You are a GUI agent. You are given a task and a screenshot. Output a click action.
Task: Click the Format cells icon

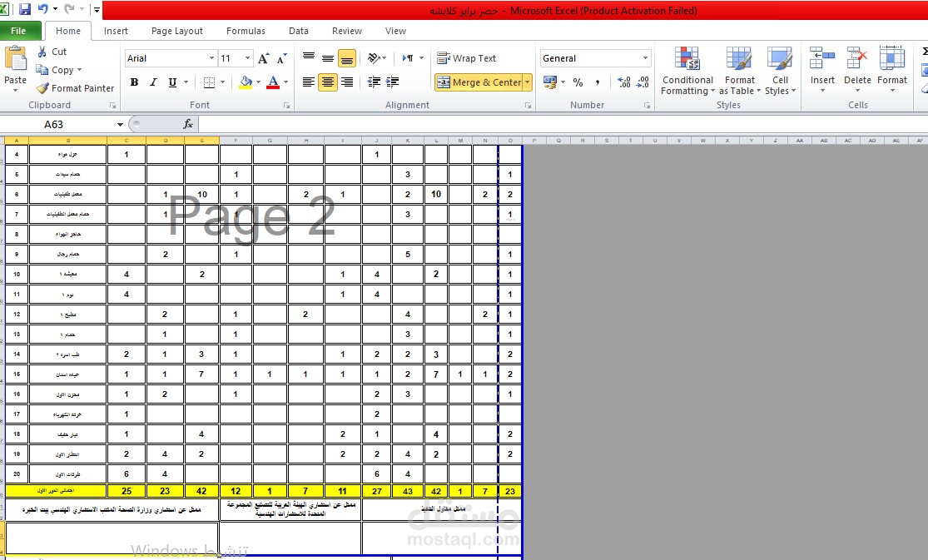[892, 58]
